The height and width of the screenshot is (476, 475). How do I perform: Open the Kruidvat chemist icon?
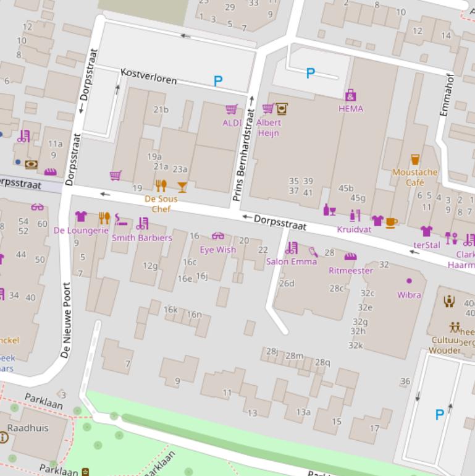tap(355, 215)
